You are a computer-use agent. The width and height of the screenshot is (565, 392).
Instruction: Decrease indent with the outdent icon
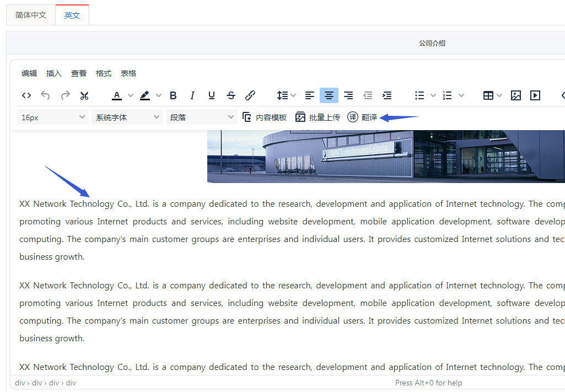pyautogui.click(x=368, y=95)
